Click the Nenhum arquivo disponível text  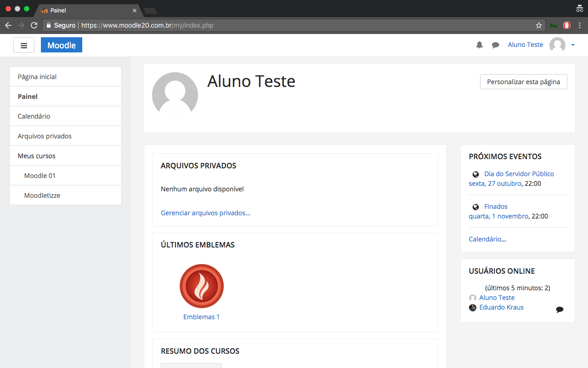click(202, 189)
